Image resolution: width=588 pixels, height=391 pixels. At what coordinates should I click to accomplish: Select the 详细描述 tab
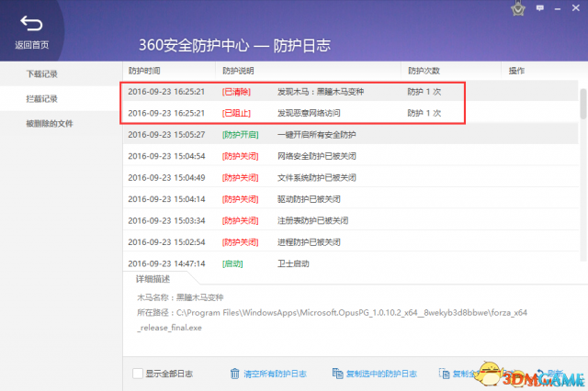tap(153, 279)
